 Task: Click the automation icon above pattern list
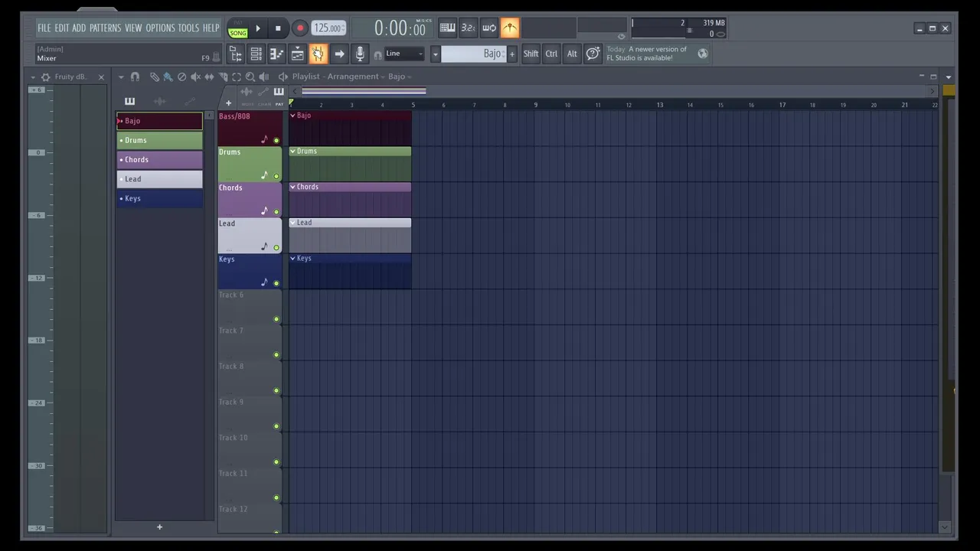click(x=189, y=101)
